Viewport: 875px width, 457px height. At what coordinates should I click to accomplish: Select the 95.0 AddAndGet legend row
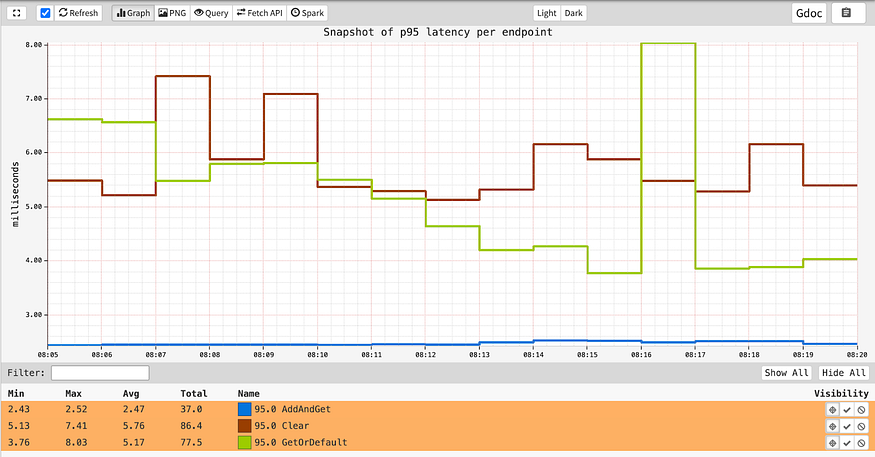[x=438, y=409]
